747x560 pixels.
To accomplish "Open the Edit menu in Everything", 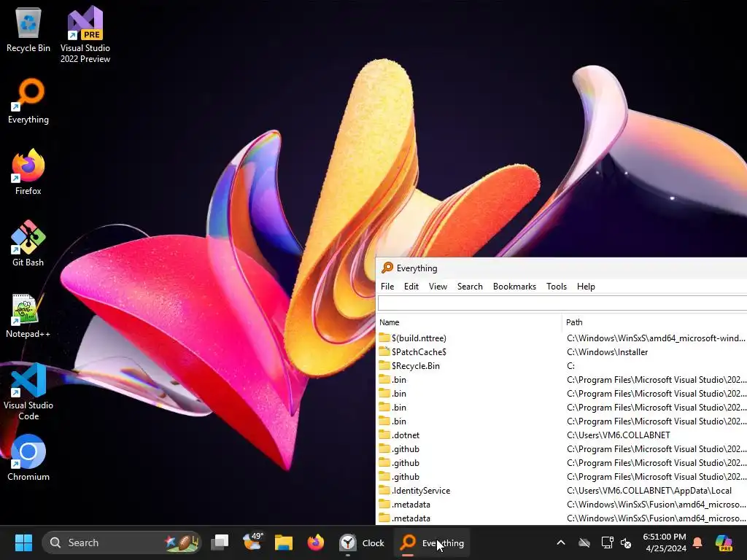I will pyautogui.click(x=411, y=286).
